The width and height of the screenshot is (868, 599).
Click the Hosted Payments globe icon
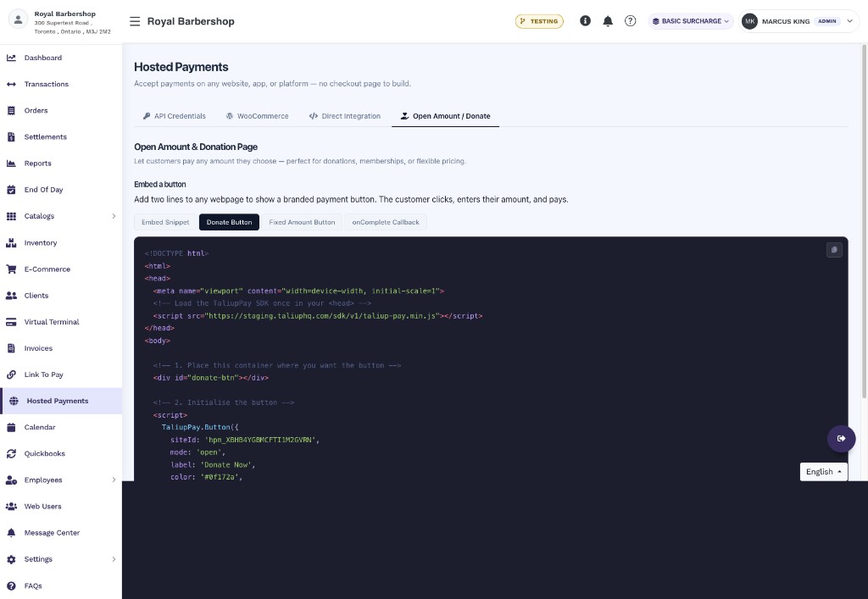[14, 401]
